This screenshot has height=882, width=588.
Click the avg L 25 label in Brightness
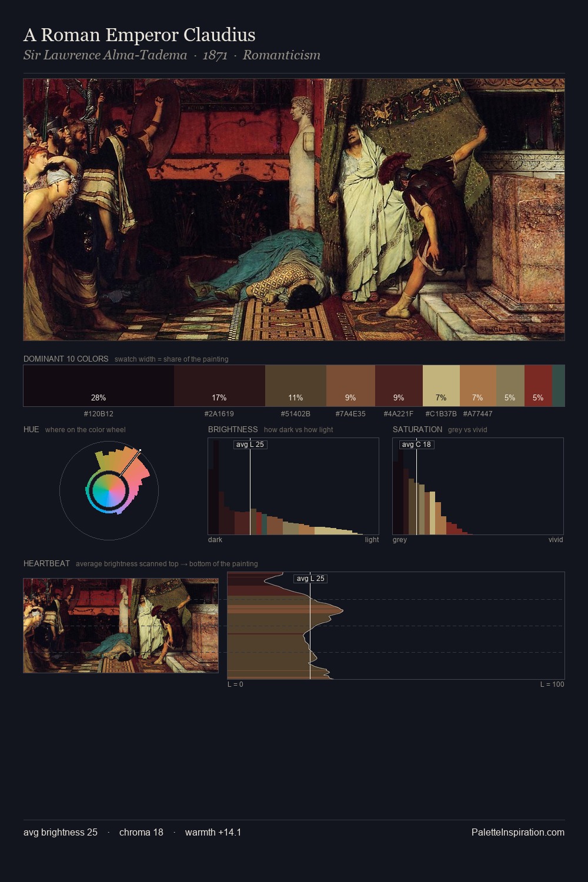[x=250, y=445]
